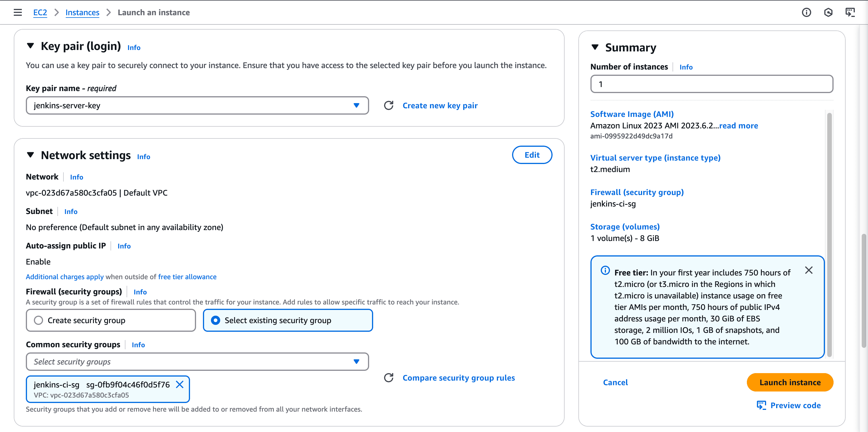
Task: Click the info circle icon in top bar
Action: (806, 12)
